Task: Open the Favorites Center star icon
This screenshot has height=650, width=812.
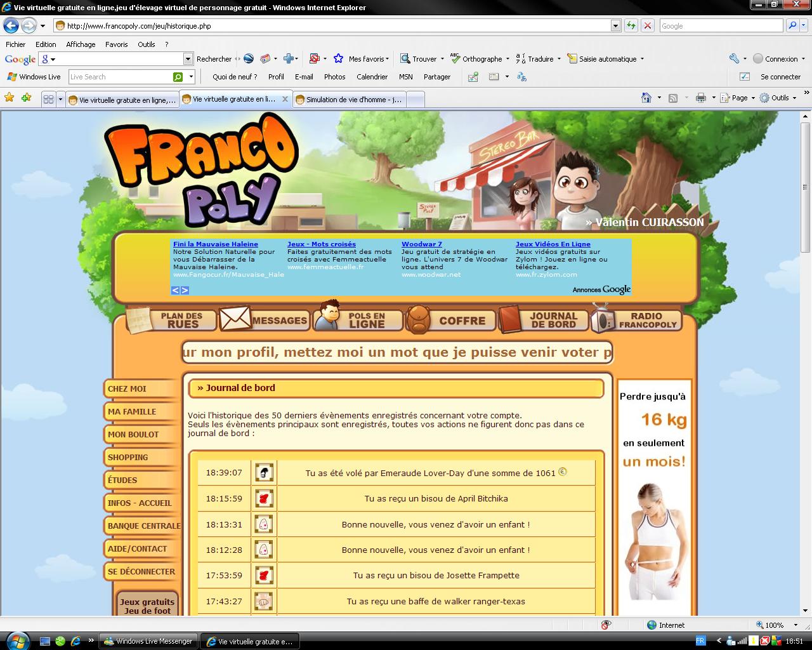Action: pyautogui.click(x=9, y=98)
